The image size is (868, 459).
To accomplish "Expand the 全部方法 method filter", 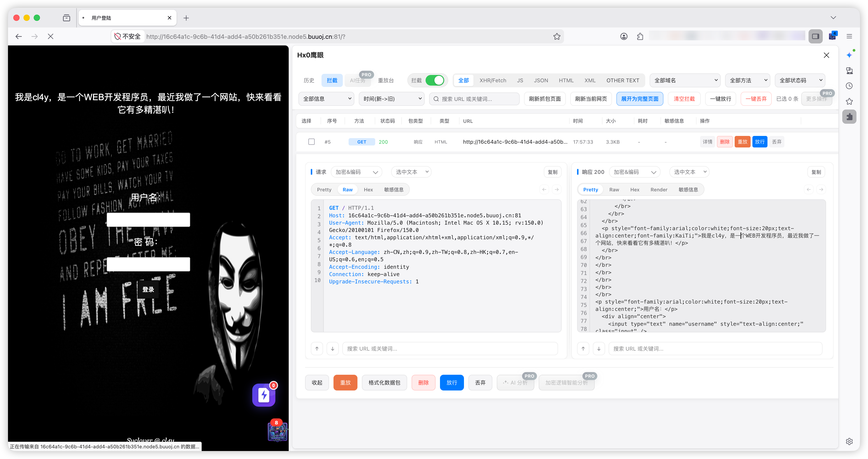I will coord(748,80).
